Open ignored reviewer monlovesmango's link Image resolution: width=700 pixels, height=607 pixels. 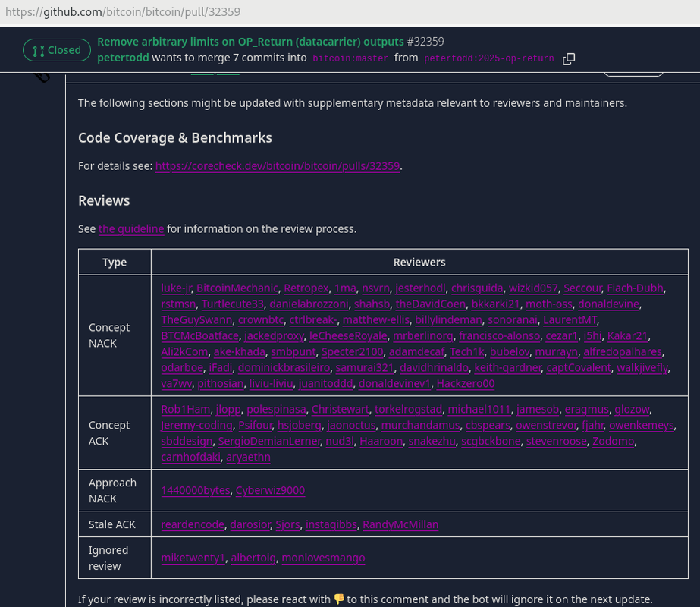click(x=323, y=558)
